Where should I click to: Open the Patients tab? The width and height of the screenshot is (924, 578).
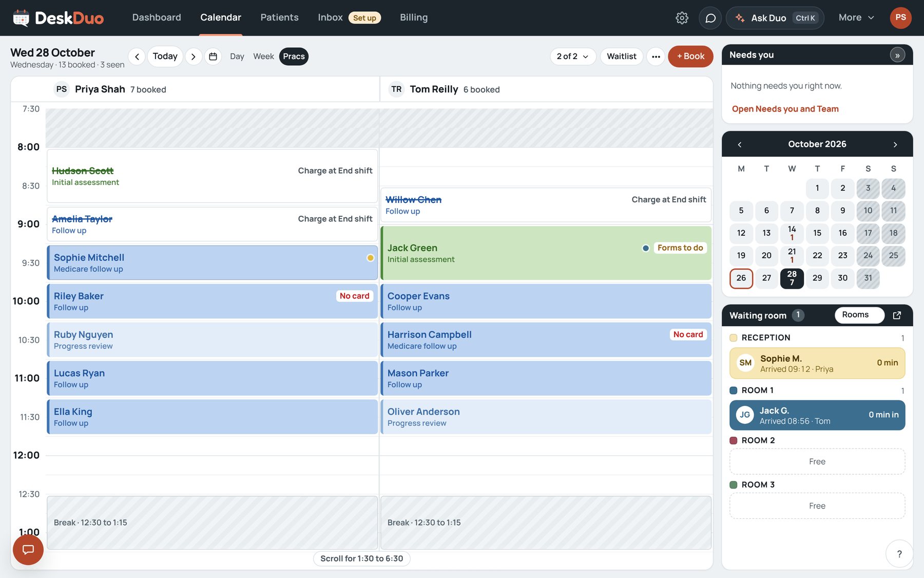pyautogui.click(x=279, y=17)
